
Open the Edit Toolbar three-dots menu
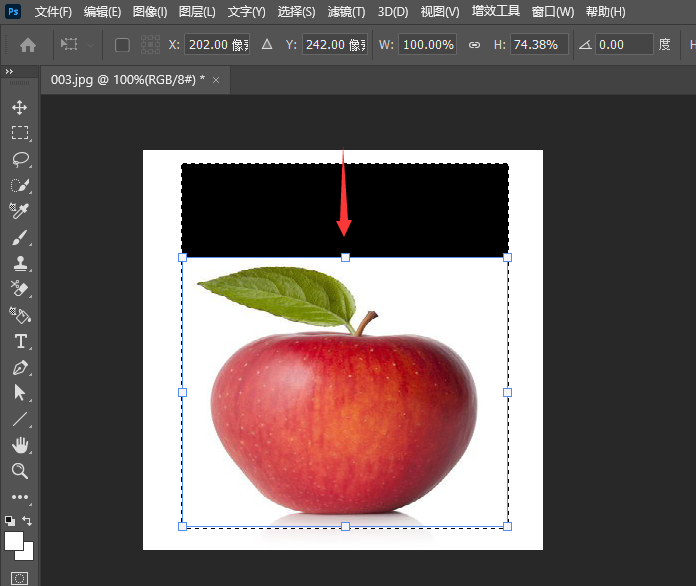pyautogui.click(x=20, y=497)
